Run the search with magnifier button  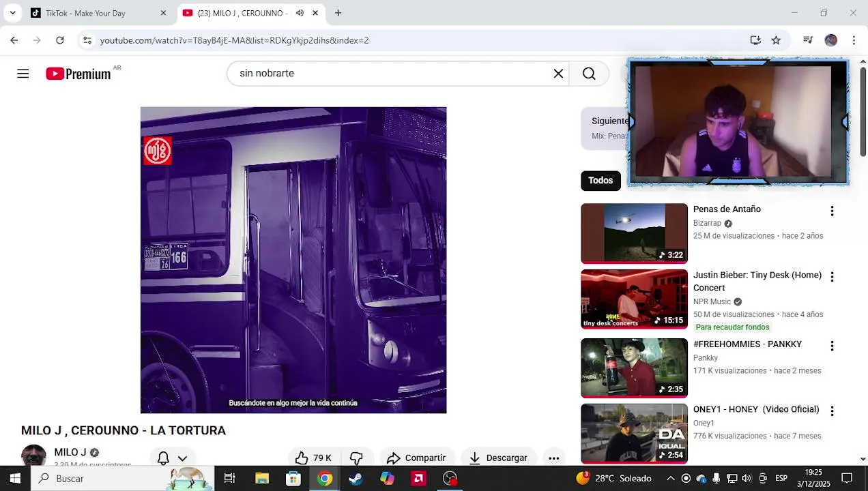coord(589,74)
